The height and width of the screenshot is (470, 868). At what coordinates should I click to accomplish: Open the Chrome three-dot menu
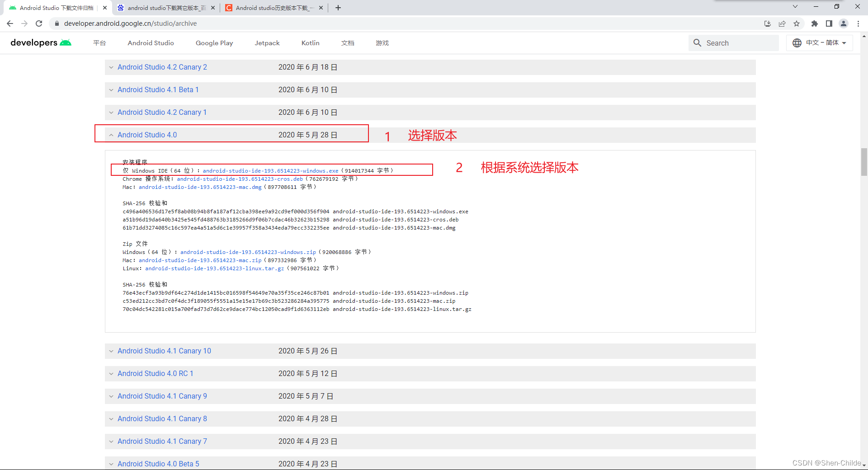pos(858,23)
